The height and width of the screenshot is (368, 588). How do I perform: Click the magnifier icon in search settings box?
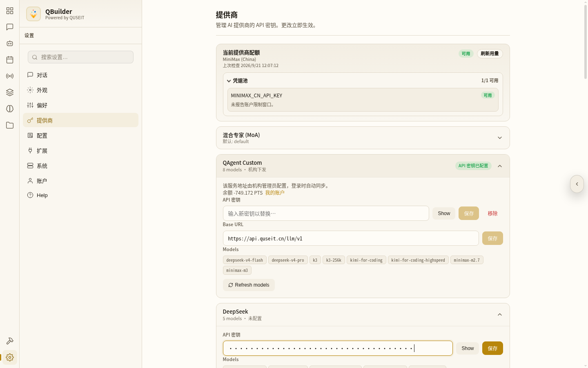coord(35,57)
